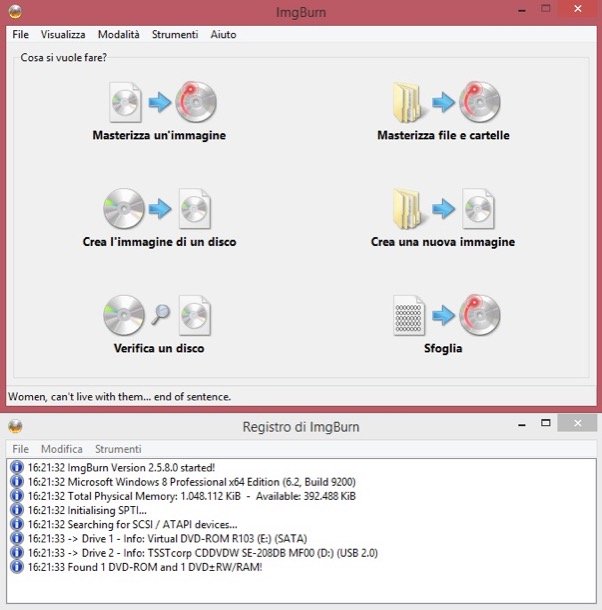Click the Sfoglia document-to-disc icons

[447, 315]
